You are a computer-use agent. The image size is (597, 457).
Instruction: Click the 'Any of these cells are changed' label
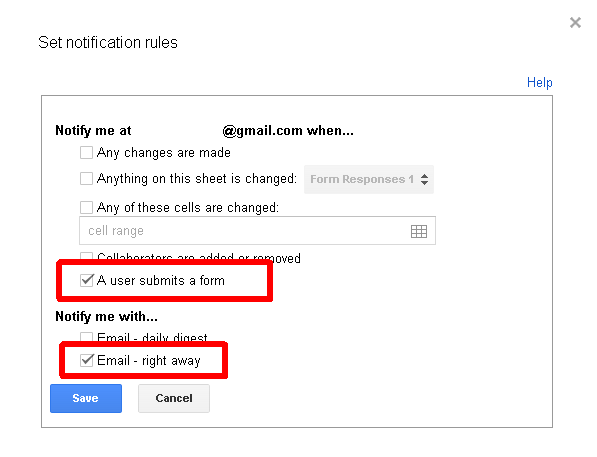click(188, 208)
